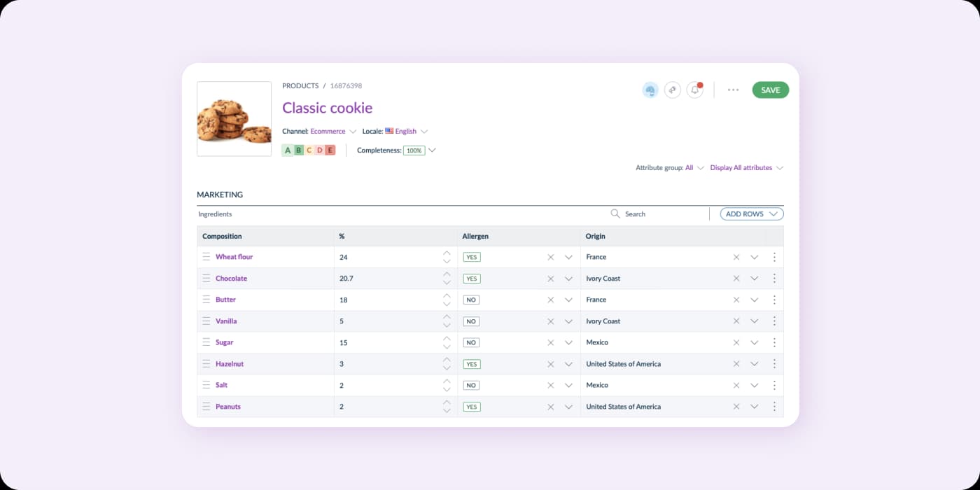Click the ADD ROWS button
This screenshot has height=490, width=980.
click(x=751, y=213)
